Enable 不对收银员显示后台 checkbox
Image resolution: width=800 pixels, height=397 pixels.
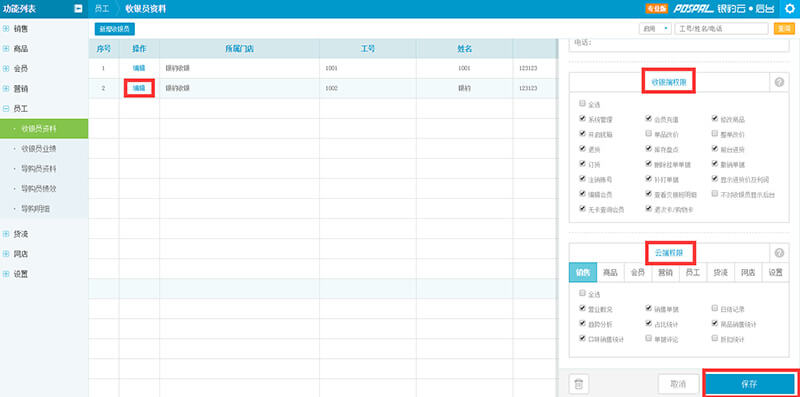(x=715, y=194)
